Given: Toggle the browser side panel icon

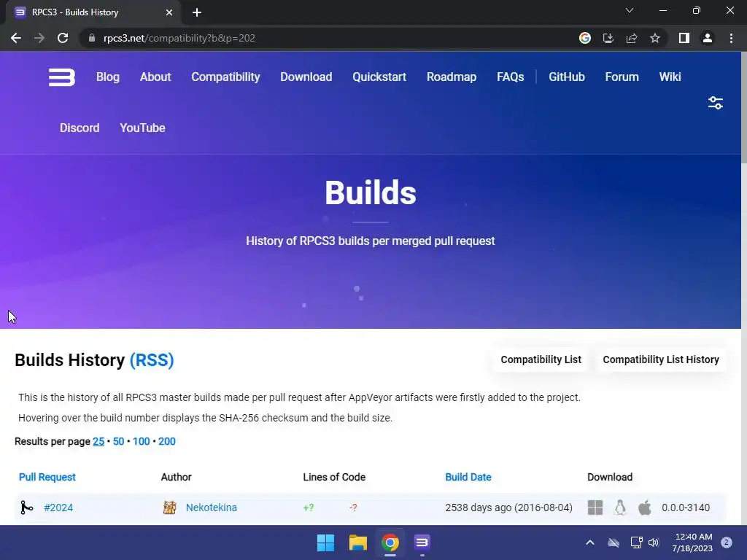Looking at the screenshot, I should click(x=684, y=38).
